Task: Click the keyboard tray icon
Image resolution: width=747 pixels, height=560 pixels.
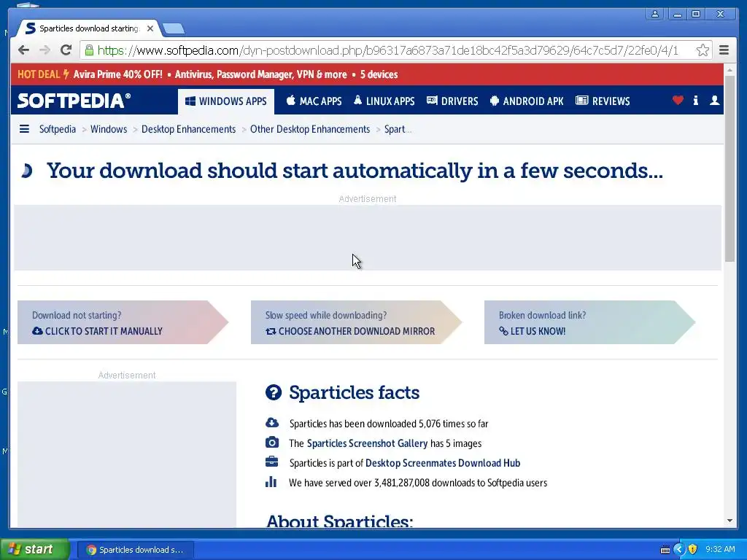Action: [665, 550]
